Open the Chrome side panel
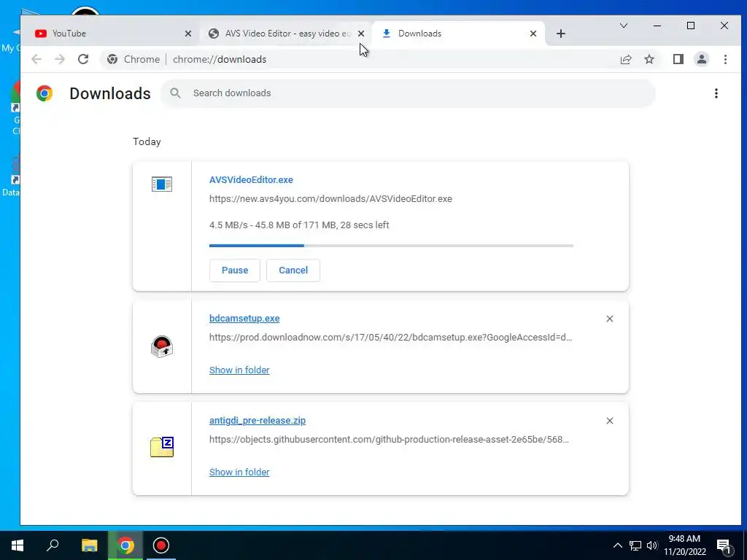This screenshot has height=560, width=747. (x=678, y=59)
